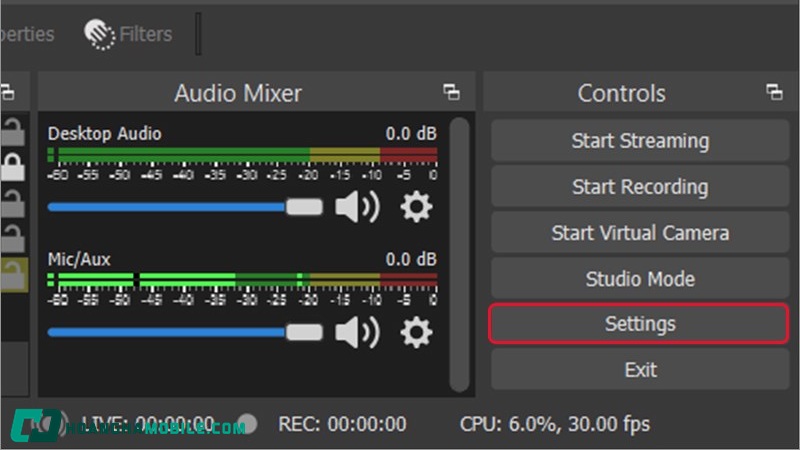
Task: Click the Mic/Aux level meter
Action: (242, 280)
